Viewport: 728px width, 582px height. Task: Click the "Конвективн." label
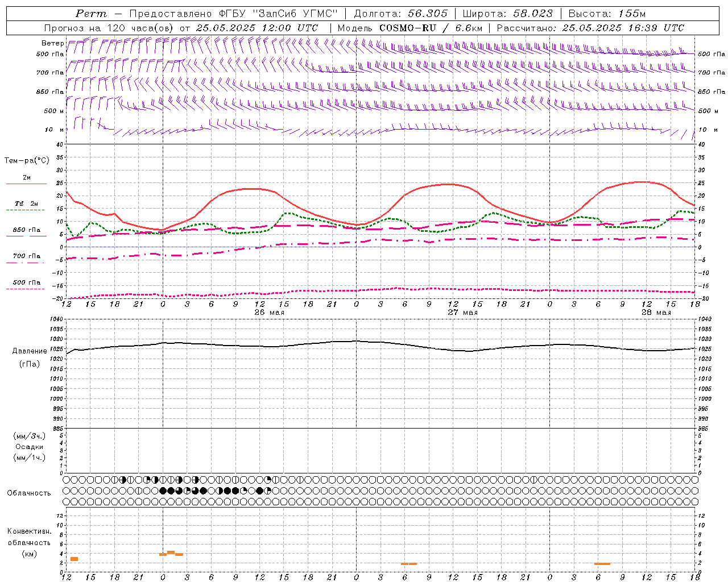pos(30,531)
